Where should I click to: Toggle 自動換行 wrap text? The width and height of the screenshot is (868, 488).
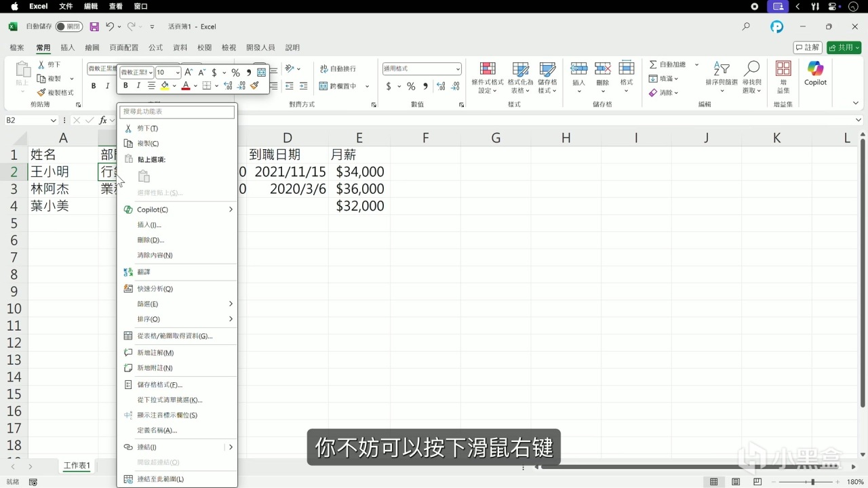338,68
